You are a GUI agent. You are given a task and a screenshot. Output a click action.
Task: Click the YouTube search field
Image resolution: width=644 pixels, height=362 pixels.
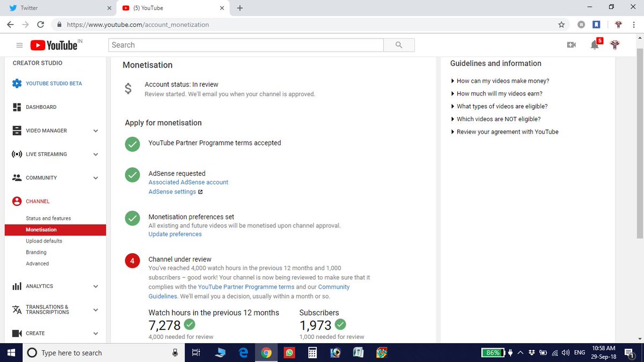pos(246,45)
